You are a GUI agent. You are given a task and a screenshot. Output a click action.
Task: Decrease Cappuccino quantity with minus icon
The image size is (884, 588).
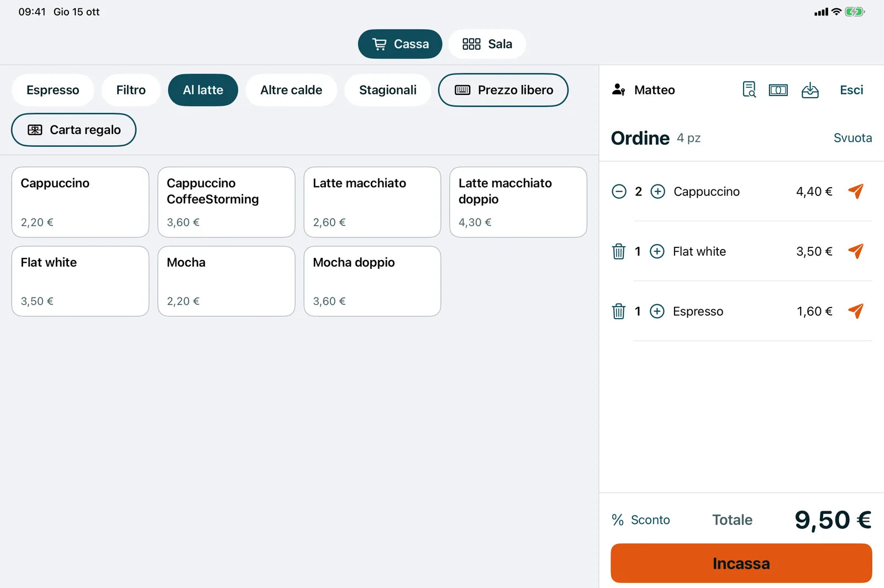tap(619, 192)
